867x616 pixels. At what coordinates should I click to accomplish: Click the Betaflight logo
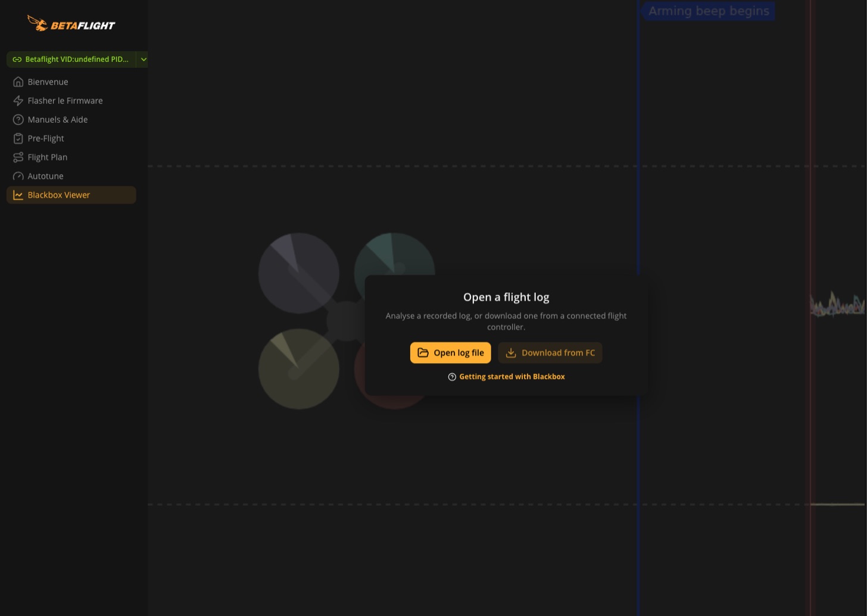[x=71, y=24]
